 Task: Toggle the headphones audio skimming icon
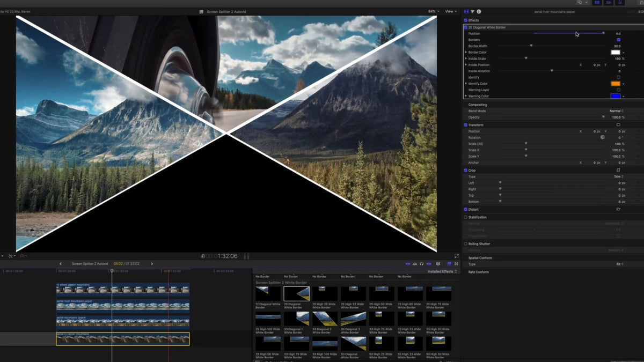pos(422,264)
